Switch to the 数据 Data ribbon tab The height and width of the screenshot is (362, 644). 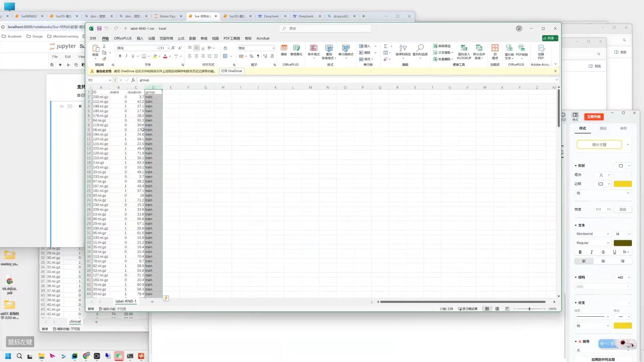[193, 38]
